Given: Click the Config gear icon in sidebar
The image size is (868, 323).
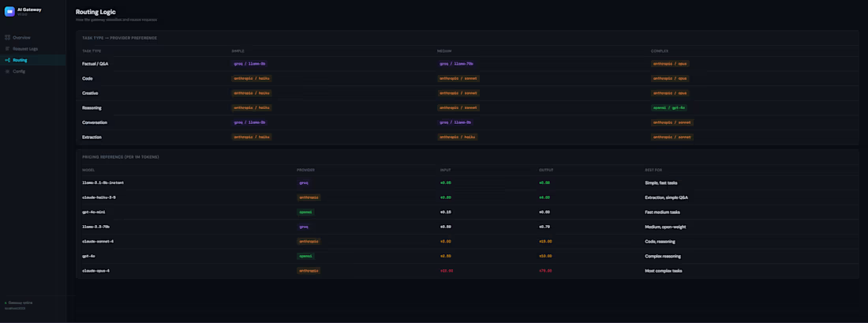Looking at the screenshot, I should pos(7,71).
